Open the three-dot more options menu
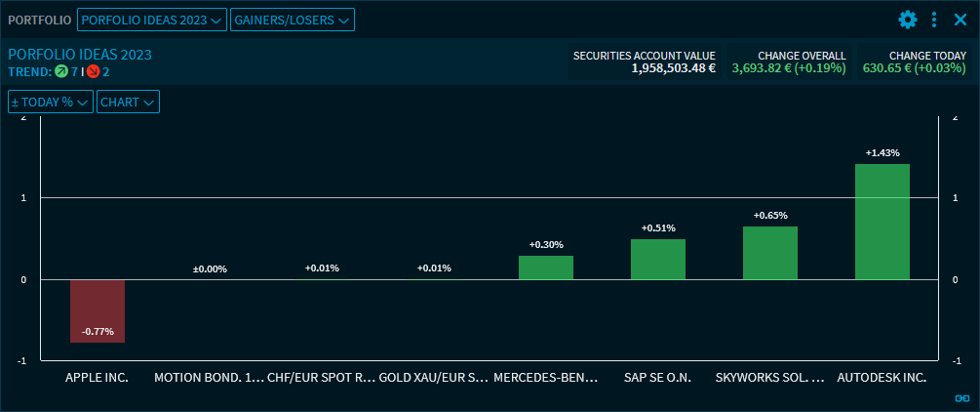Screen dimensions: 980x412 934,20
